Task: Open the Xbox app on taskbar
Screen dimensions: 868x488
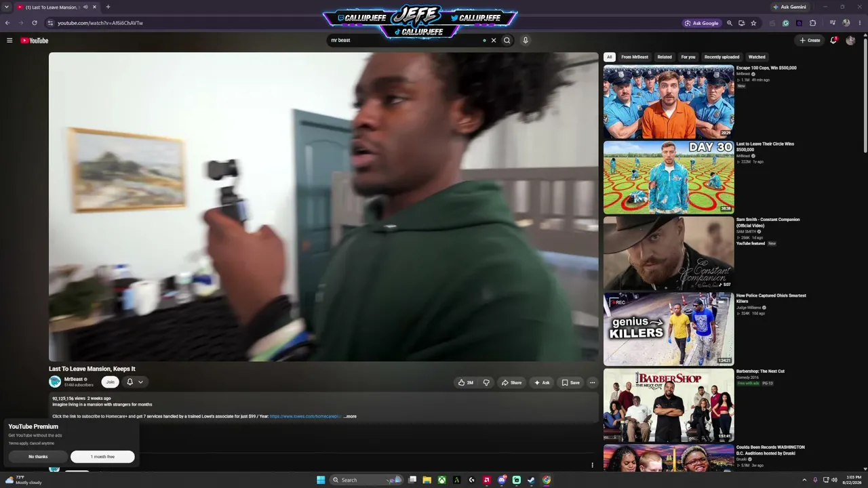Action: point(441,480)
